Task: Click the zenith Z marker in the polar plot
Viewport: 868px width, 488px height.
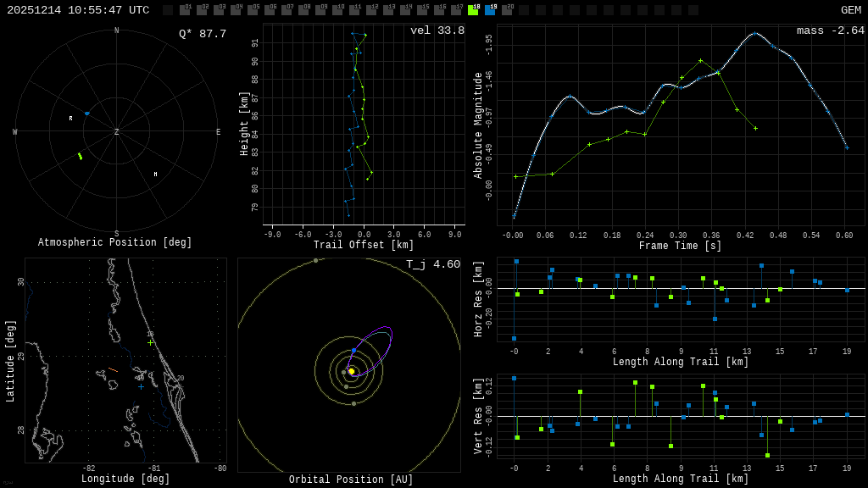Action: pos(117,132)
